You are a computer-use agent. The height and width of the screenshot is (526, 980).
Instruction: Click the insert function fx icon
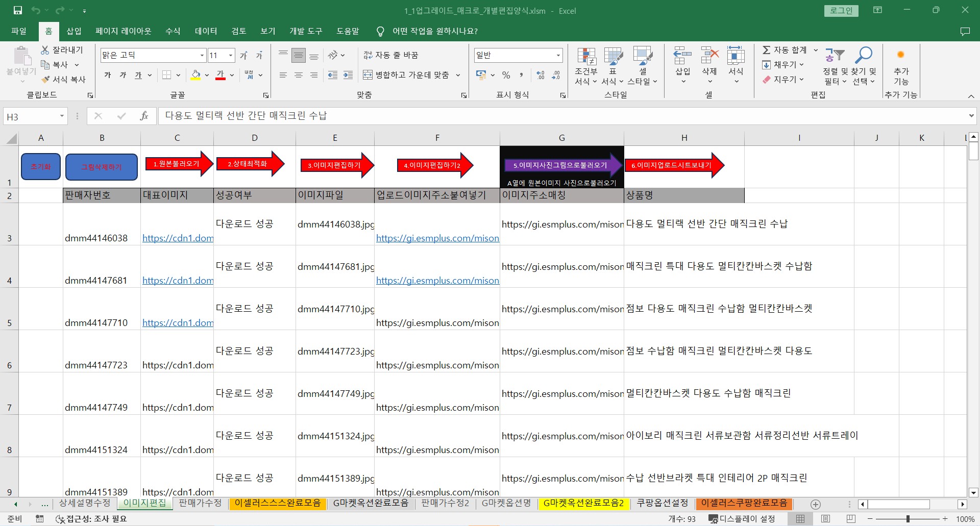(x=144, y=116)
